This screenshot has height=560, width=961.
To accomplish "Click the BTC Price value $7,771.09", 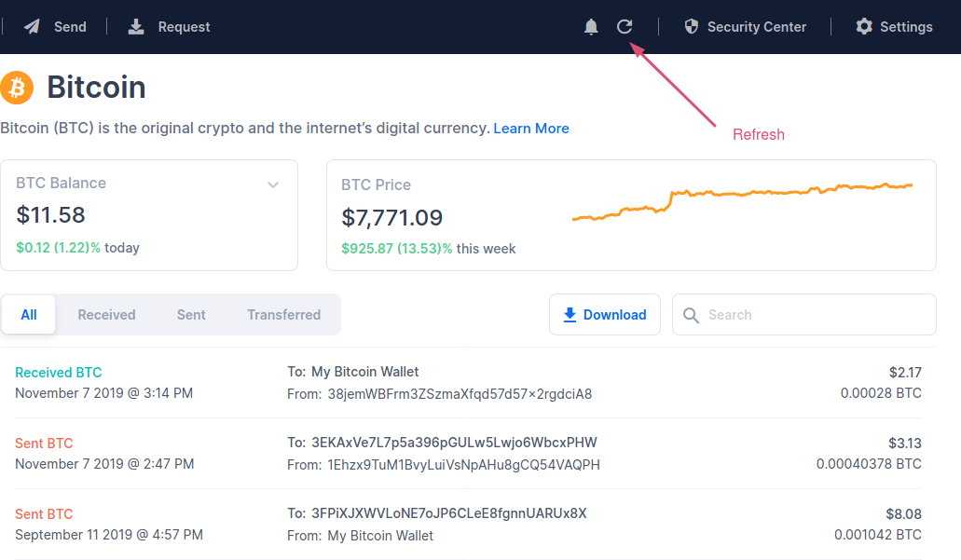I will coord(392,217).
